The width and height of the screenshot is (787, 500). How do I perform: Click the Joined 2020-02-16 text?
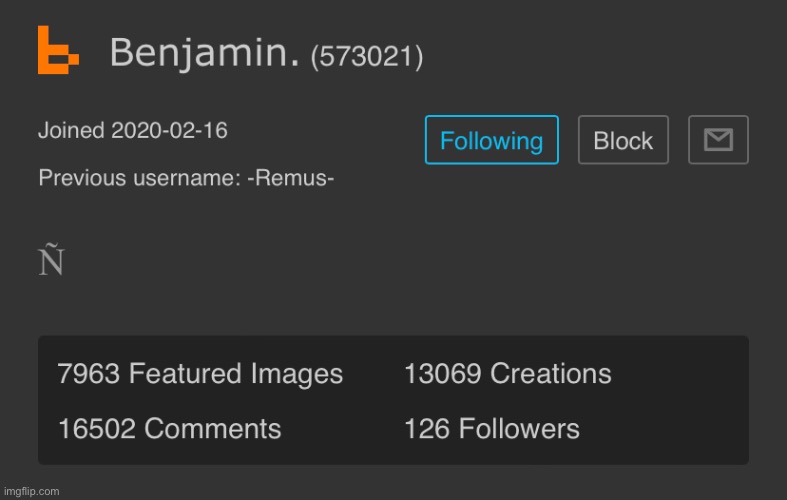pyautogui.click(x=133, y=131)
